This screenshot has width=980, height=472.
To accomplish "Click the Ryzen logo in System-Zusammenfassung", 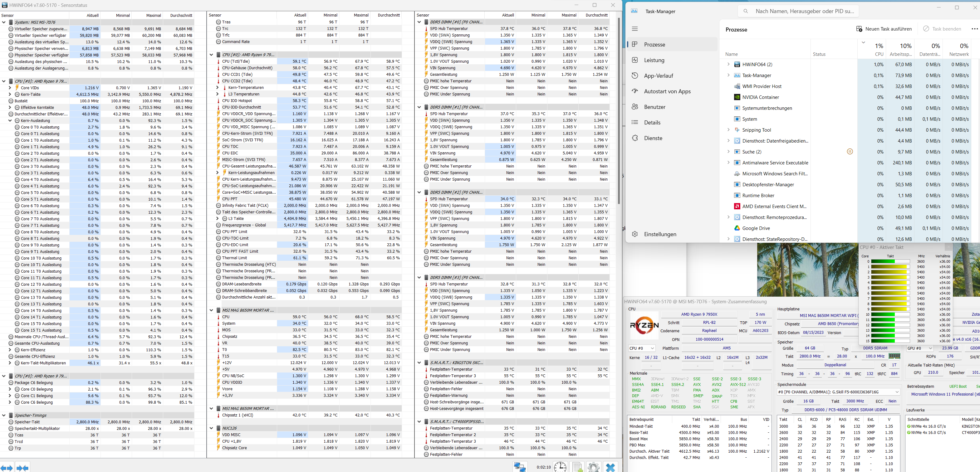I will (644, 325).
